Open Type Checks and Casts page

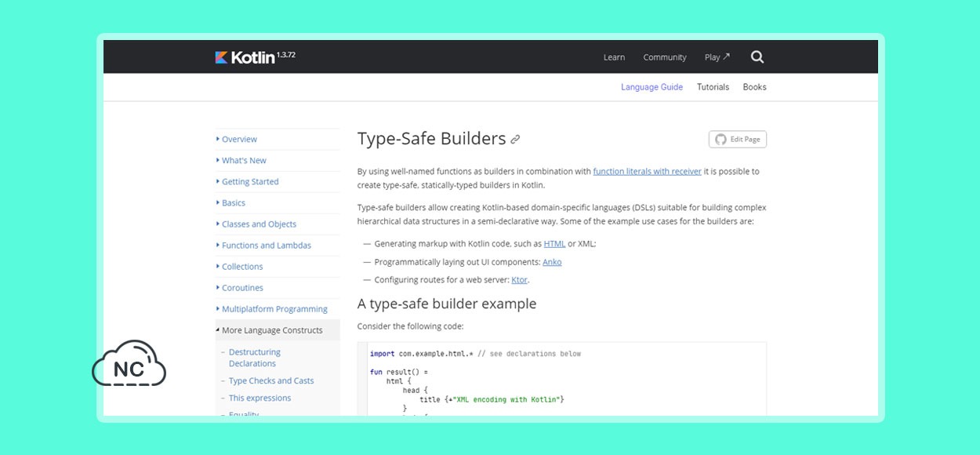(x=271, y=380)
